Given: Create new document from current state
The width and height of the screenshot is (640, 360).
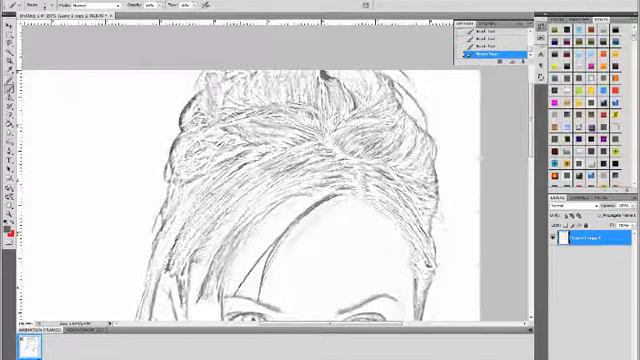Looking at the screenshot, I should click(500, 62).
